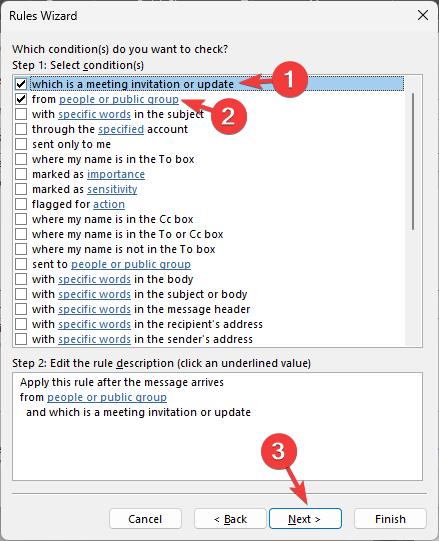Click 'people or public group' in rule description
The height and width of the screenshot is (541, 439).
(107, 397)
